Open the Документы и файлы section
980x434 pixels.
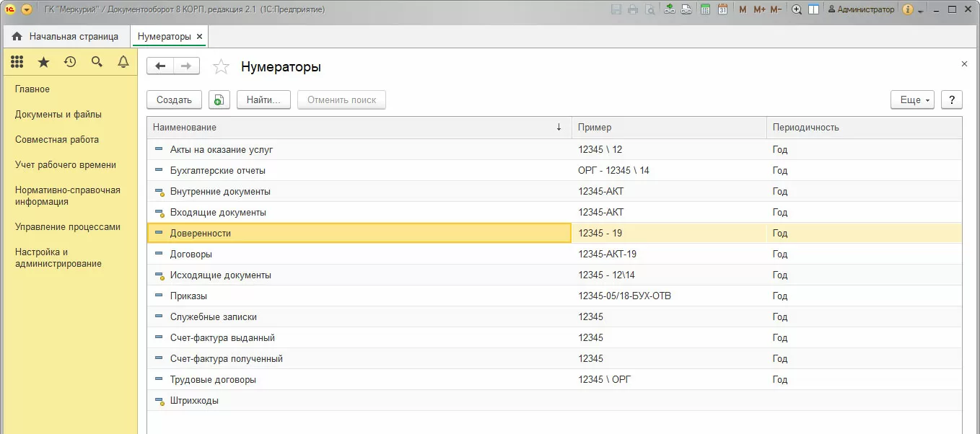[58, 115]
